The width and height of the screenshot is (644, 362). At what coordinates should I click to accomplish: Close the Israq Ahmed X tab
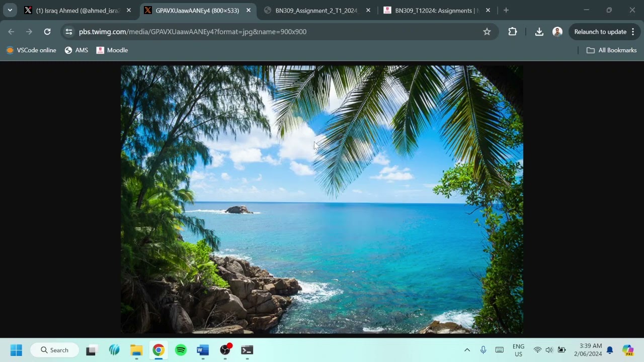[x=129, y=10]
